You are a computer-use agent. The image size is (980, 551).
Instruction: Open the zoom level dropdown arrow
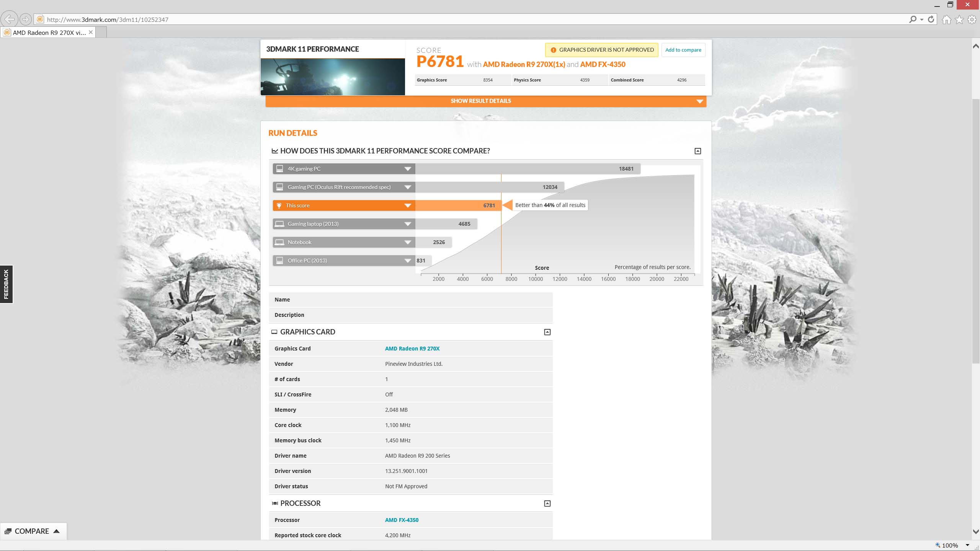[x=967, y=545]
